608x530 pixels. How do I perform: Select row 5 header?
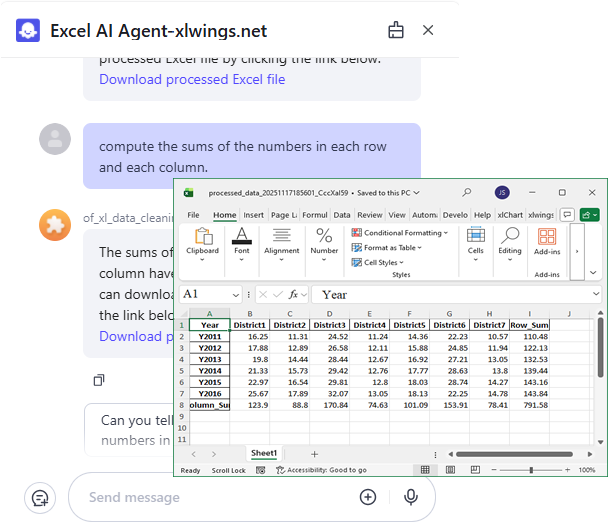(x=181, y=371)
